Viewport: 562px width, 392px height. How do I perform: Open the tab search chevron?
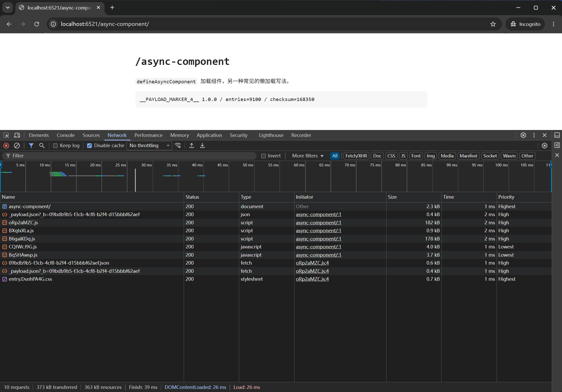point(8,8)
